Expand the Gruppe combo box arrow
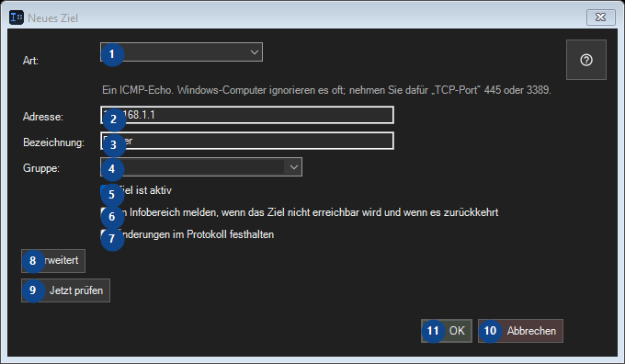This screenshot has width=625, height=364. tap(293, 167)
